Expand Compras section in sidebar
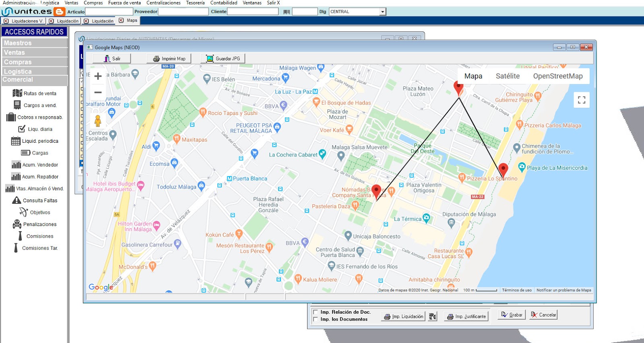This screenshot has height=343, width=644. pyautogui.click(x=34, y=62)
